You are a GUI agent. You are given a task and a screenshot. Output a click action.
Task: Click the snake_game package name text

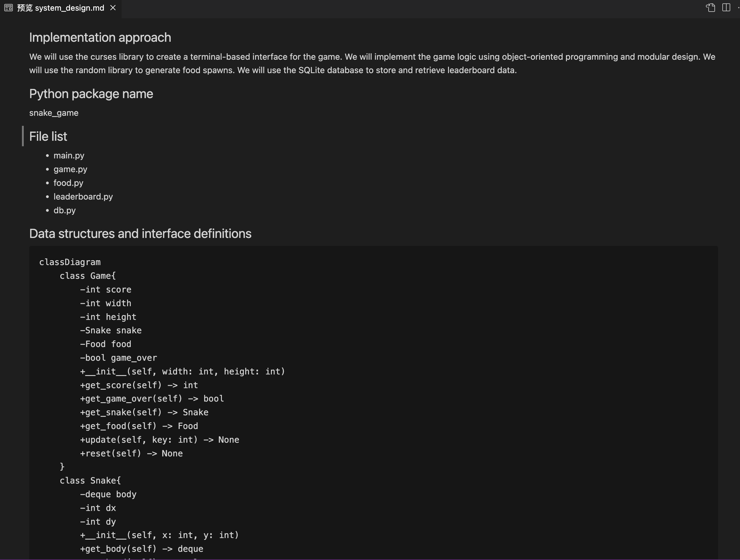54,113
